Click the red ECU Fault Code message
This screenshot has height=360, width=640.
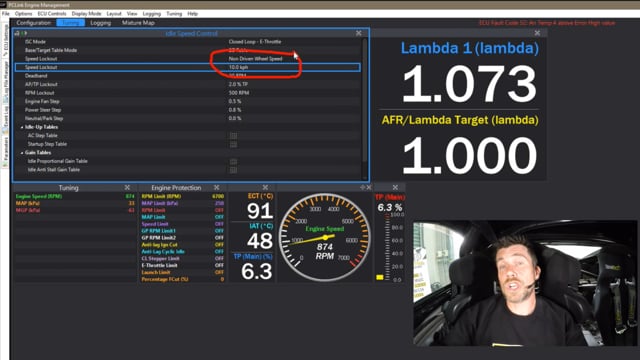point(547,23)
